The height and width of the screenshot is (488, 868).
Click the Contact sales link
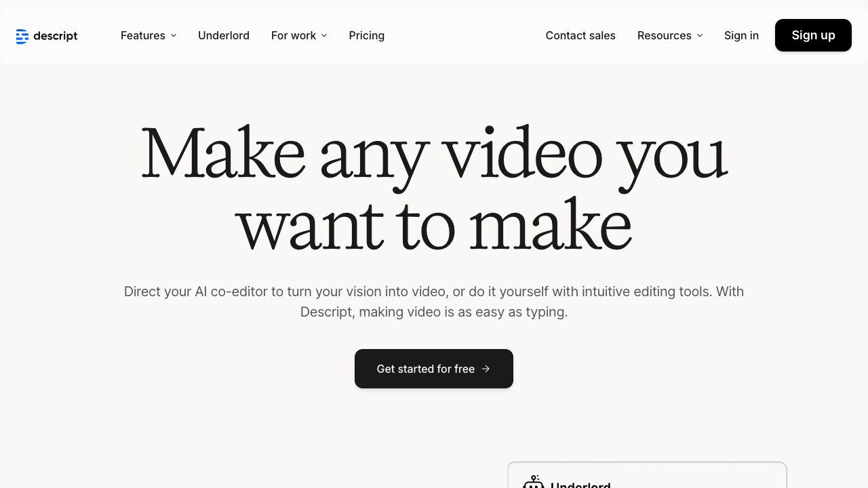[580, 35]
